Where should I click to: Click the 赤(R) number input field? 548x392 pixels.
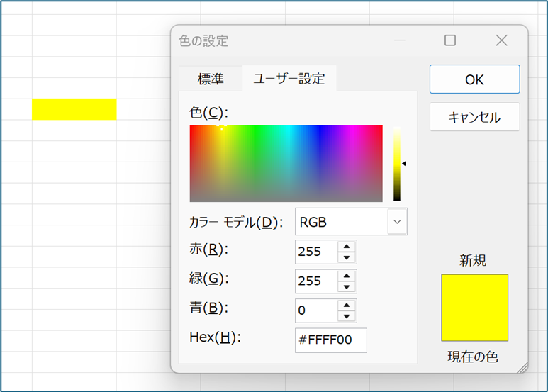tap(315, 252)
